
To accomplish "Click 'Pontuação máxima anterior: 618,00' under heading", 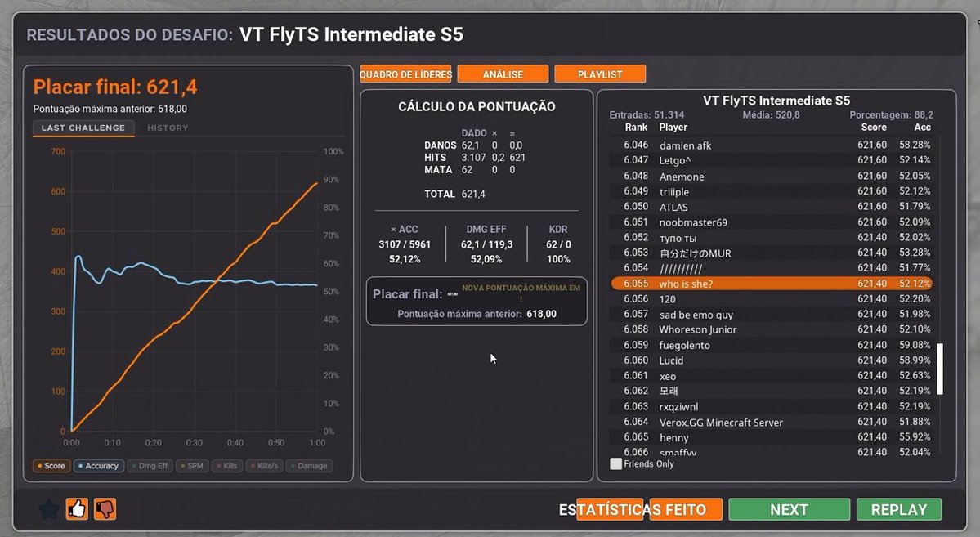I will (110, 109).
